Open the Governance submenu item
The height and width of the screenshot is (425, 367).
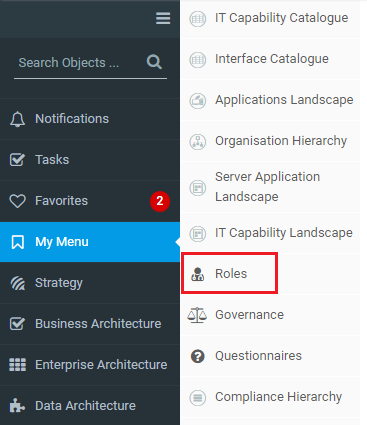pyautogui.click(x=249, y=315)
